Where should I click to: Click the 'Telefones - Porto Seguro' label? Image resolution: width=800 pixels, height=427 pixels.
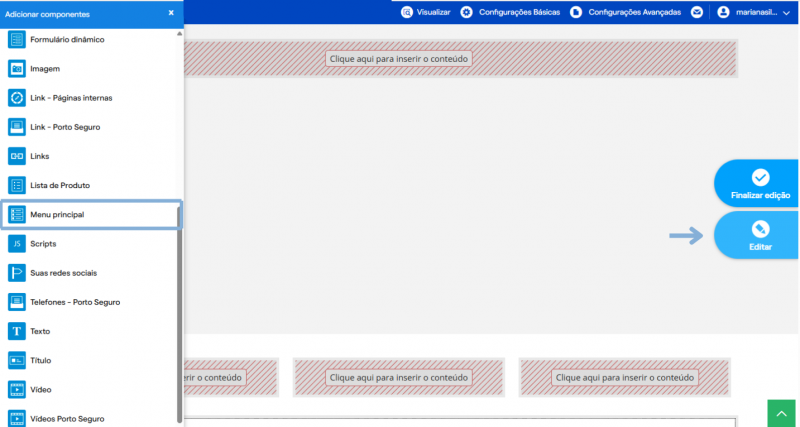click(x=75, y=302)
